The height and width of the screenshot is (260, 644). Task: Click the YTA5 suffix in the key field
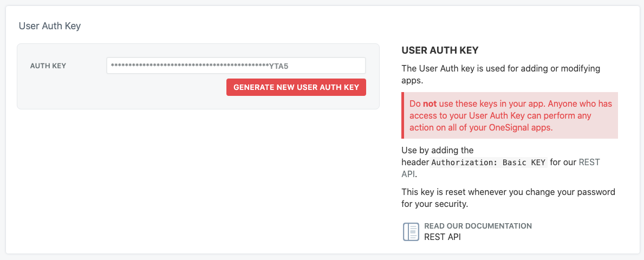[x=282, y=66]
